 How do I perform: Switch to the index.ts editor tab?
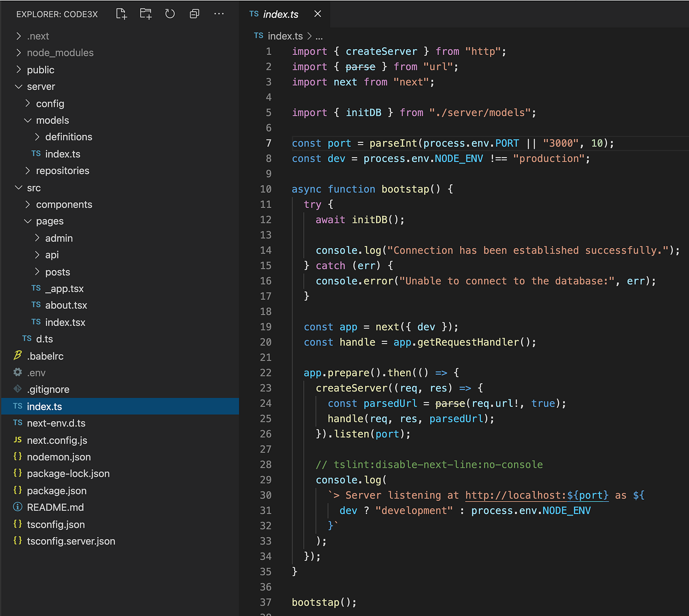point(281,14)
